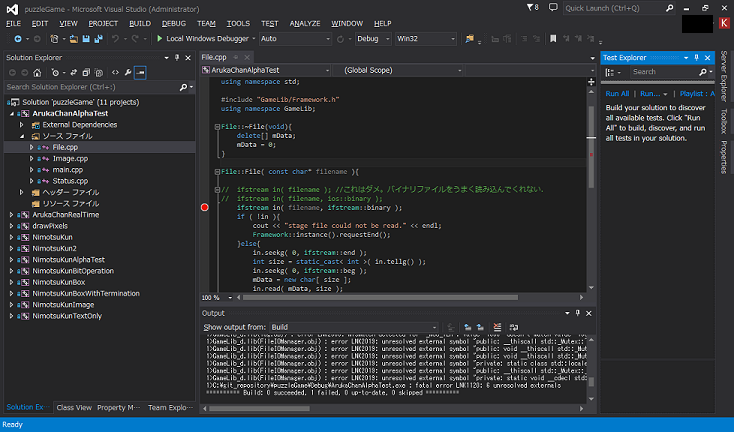The width and height of the screenshot is (734, 432).
Task: Click the View Code icon in Solution Explorer
Action: point(115,73)
